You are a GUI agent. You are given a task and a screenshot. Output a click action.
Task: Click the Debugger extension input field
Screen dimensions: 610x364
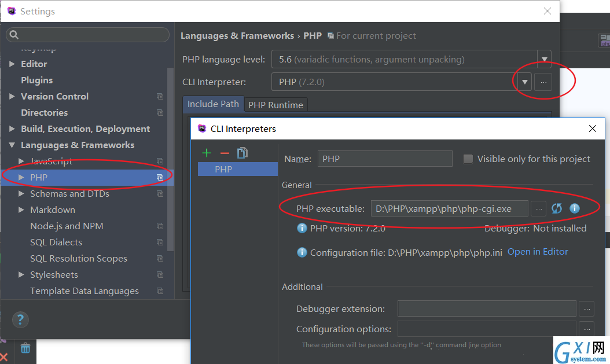[487, 309]
